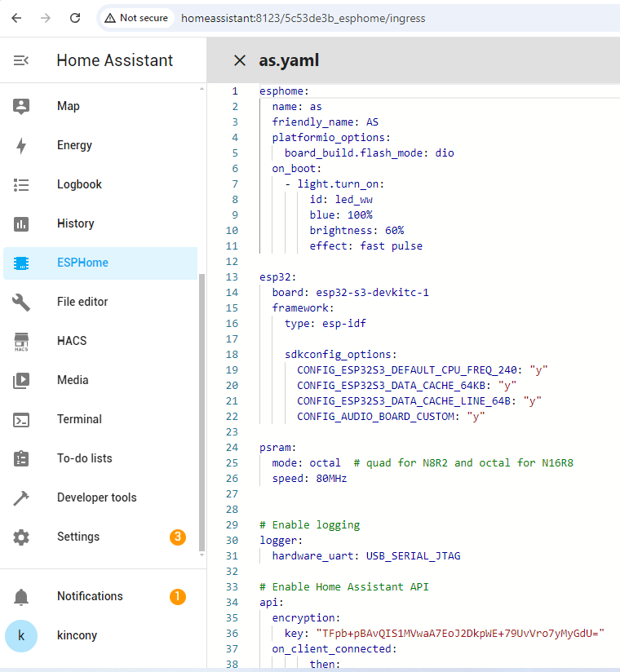Screen dimensions: 620x672
Task: Collapse the Home Assistant sidebar menu icon
Action: click(21, 60)
